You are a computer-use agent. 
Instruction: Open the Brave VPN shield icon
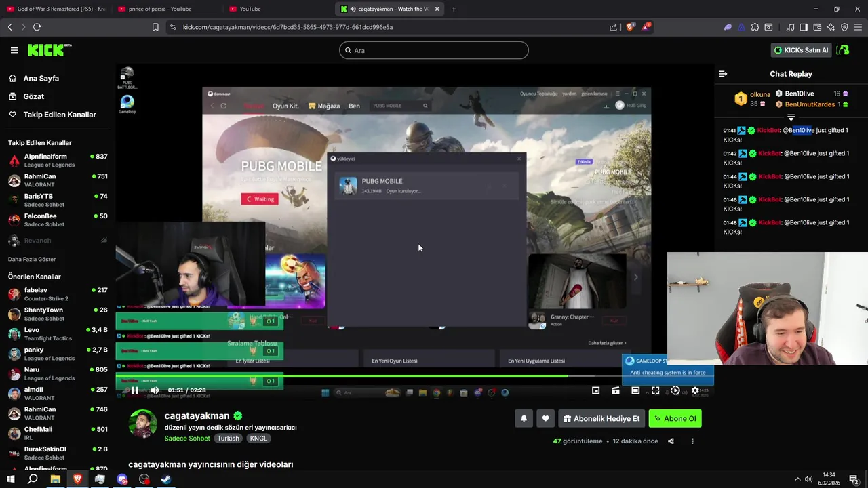tap(844, 27)
